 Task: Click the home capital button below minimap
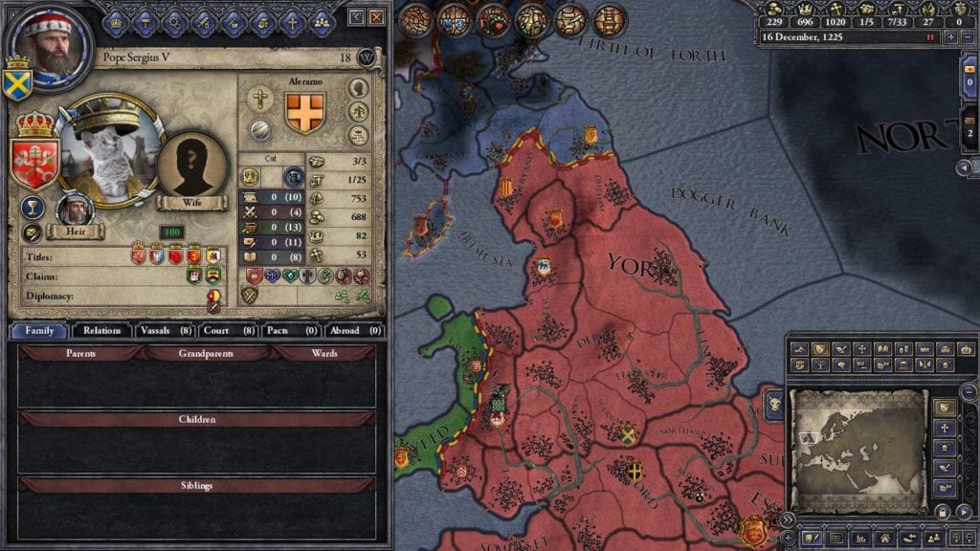885,538
